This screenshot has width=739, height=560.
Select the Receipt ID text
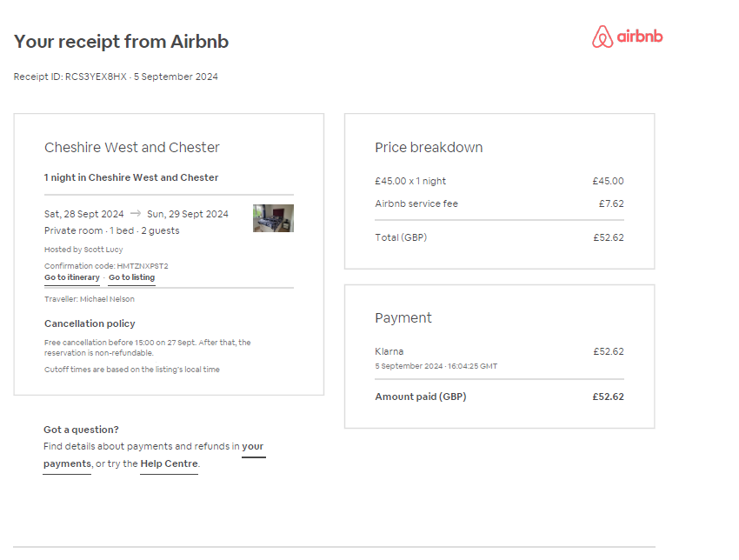[x=70, y=77]
